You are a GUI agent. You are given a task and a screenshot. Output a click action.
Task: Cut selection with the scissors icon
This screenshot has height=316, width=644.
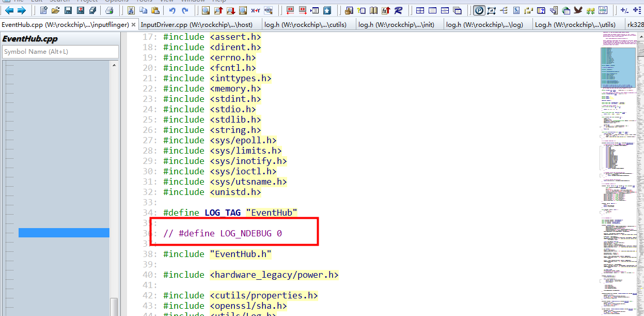coord(131,10)
